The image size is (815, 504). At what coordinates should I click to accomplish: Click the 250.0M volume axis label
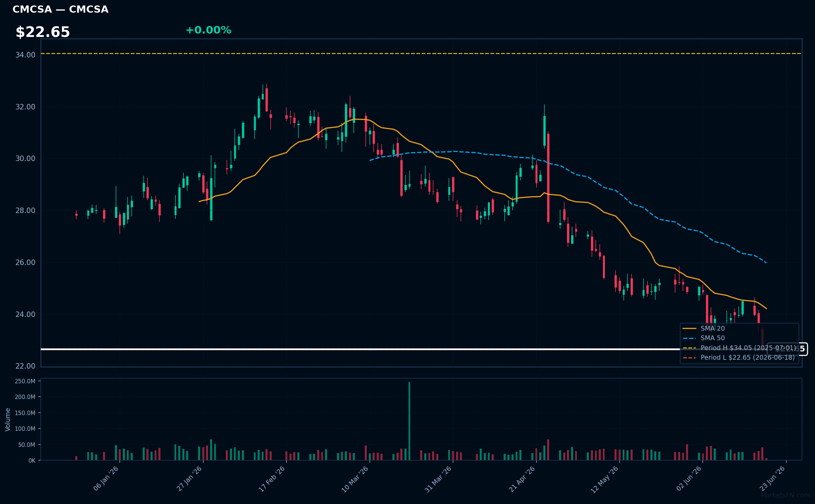coord(25,381)
